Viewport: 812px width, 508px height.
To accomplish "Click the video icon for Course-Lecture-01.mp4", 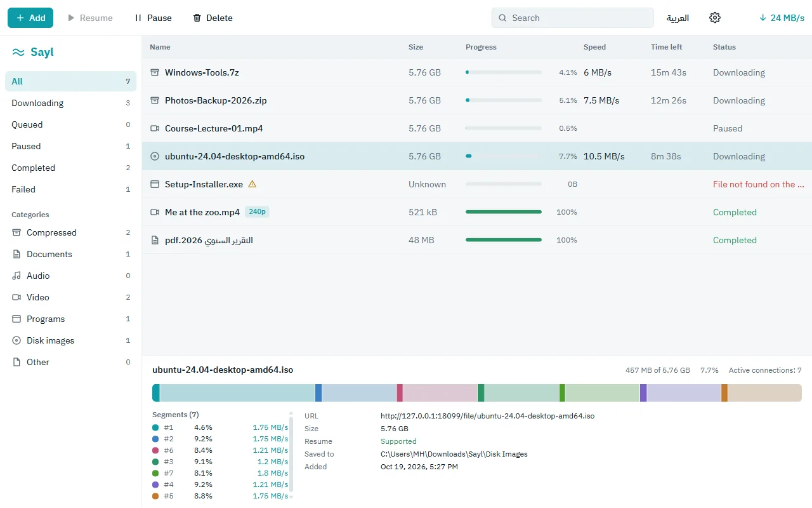I will tap(155, 128).
